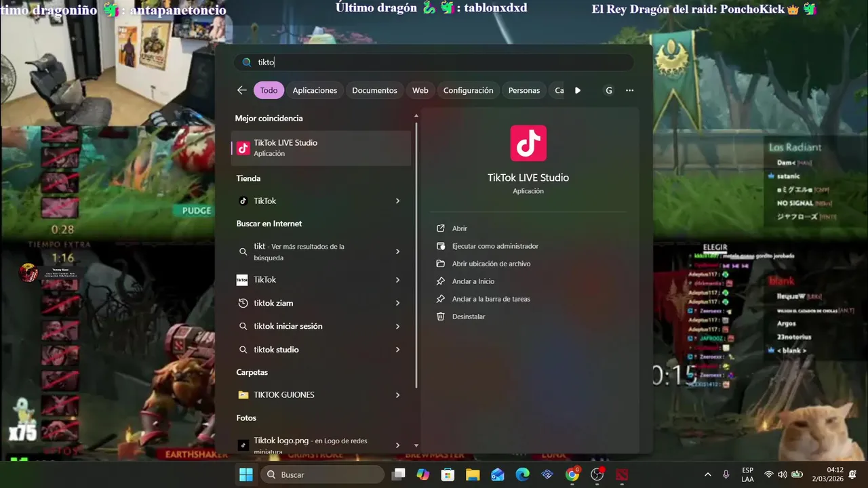Open the ESP LAA language indicator
Image resolution: width=868 pixels, height=488 pixels.
point(747,474)
